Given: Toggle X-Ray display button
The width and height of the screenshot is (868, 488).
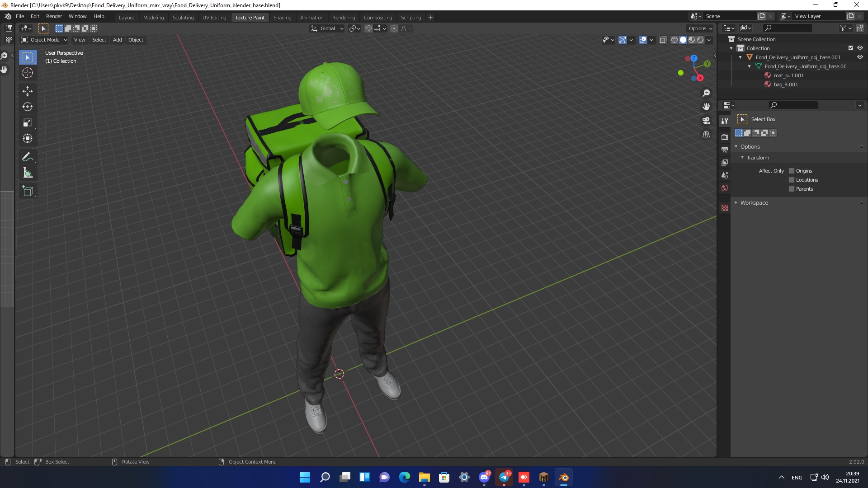Looking at the screenshot, I should coord(663,40).
